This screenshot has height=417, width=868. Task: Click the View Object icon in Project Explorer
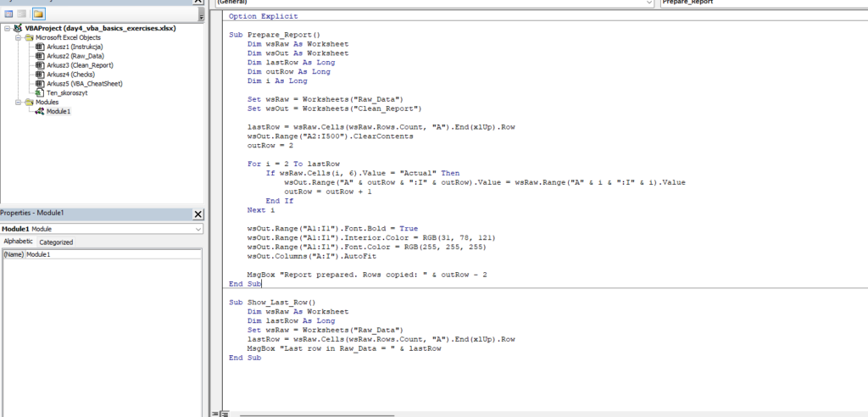pyautogui.click(x=23, y=14)
